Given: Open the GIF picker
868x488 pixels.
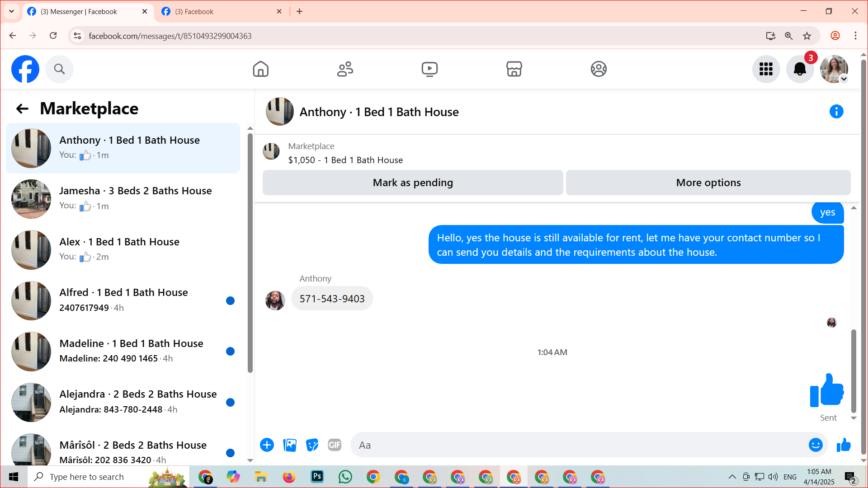Looking at the screenshot, I should [335, 445].
